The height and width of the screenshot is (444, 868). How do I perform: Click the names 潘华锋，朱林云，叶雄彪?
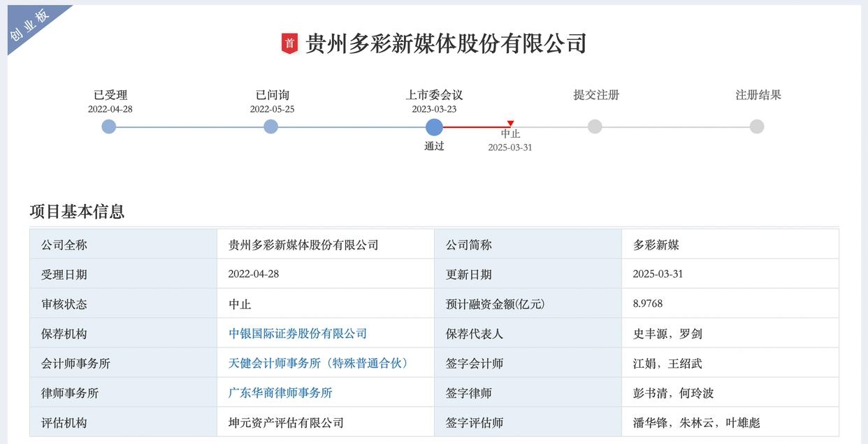coord(697,422)
